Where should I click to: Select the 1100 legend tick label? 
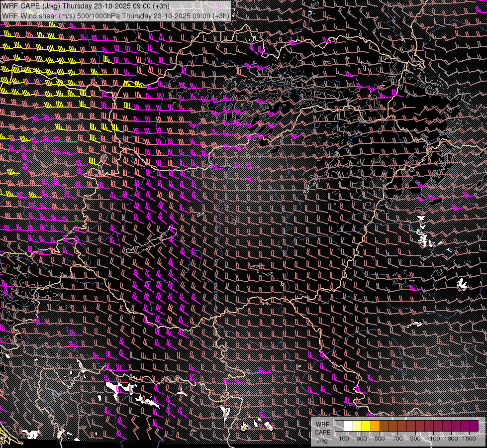(x=433, y=439)
